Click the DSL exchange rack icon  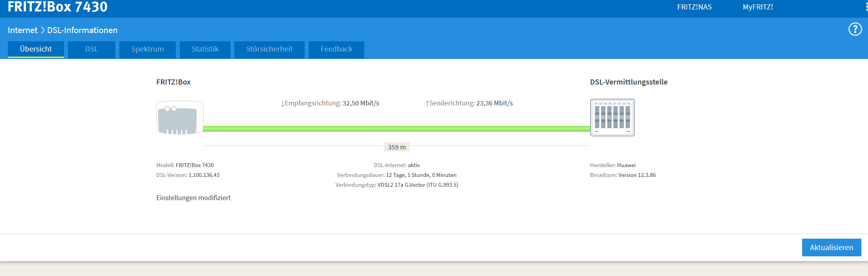coord(612,118)
